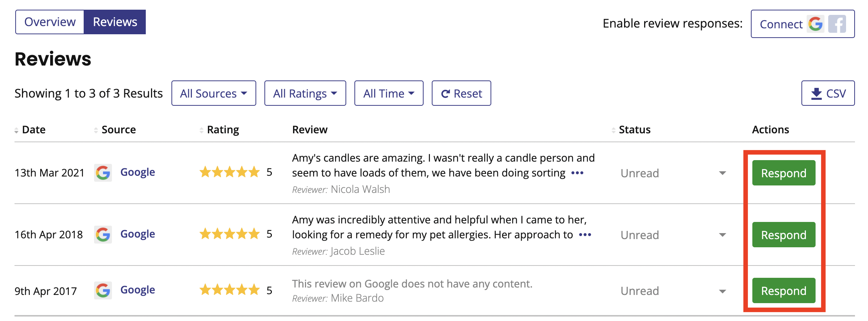Switch to the Overview tab
Viewport: 868px width, 321px height.
49,22
